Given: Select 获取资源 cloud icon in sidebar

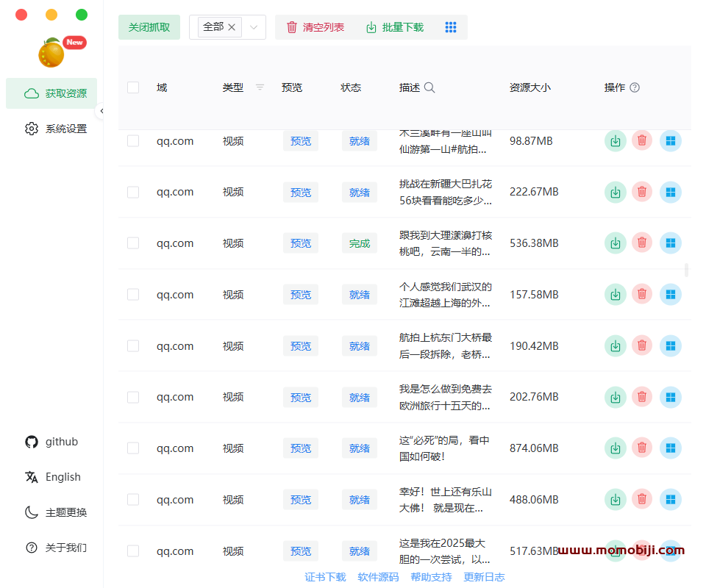Looking at the screenshot, I should point(32,93).
